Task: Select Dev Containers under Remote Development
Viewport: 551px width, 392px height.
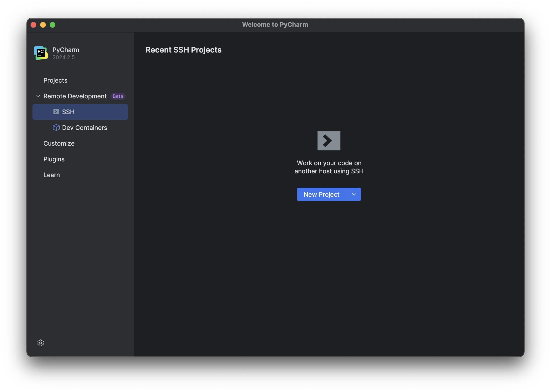Action: pyautogui.click(x=85, y=127)
